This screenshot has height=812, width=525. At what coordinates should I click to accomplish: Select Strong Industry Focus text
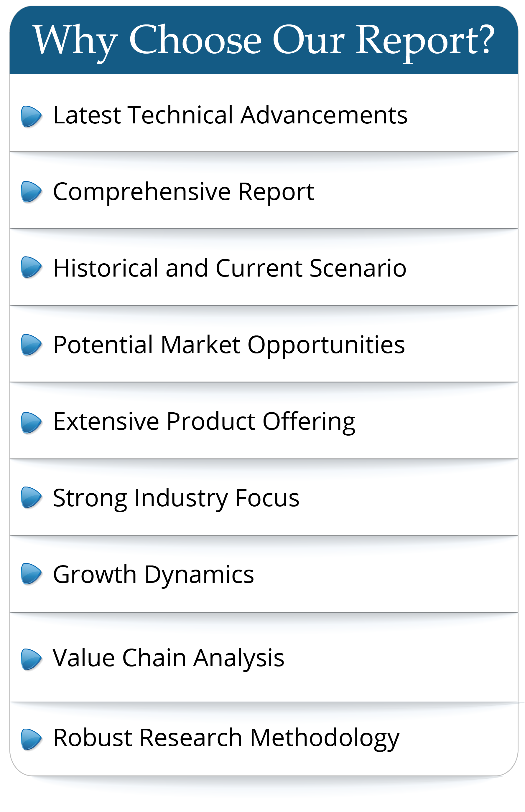coord(176,498)
